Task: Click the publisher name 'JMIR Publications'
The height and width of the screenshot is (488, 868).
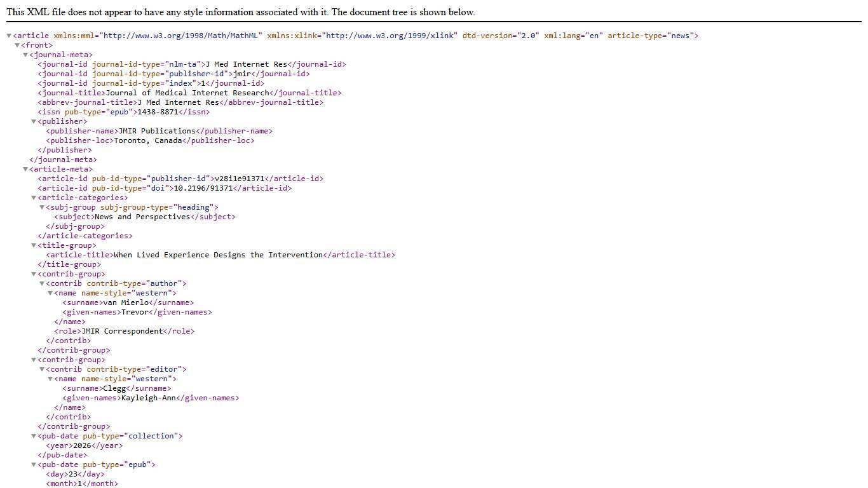Action: (x=157, y=131)
